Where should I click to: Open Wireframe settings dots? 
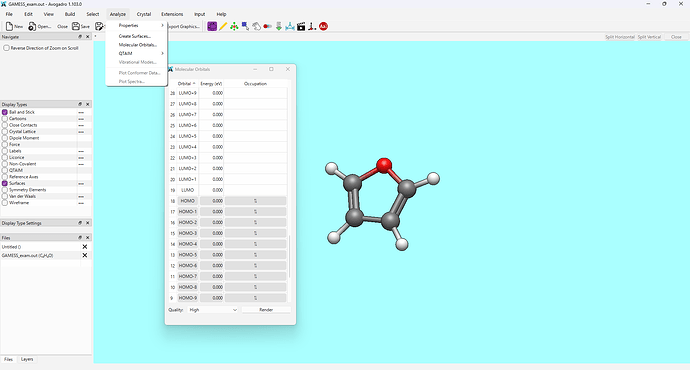click(x=81, y=203)
